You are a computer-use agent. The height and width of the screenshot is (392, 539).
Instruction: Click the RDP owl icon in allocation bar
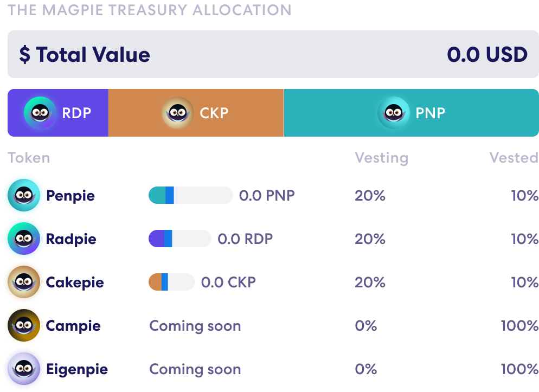40,113
